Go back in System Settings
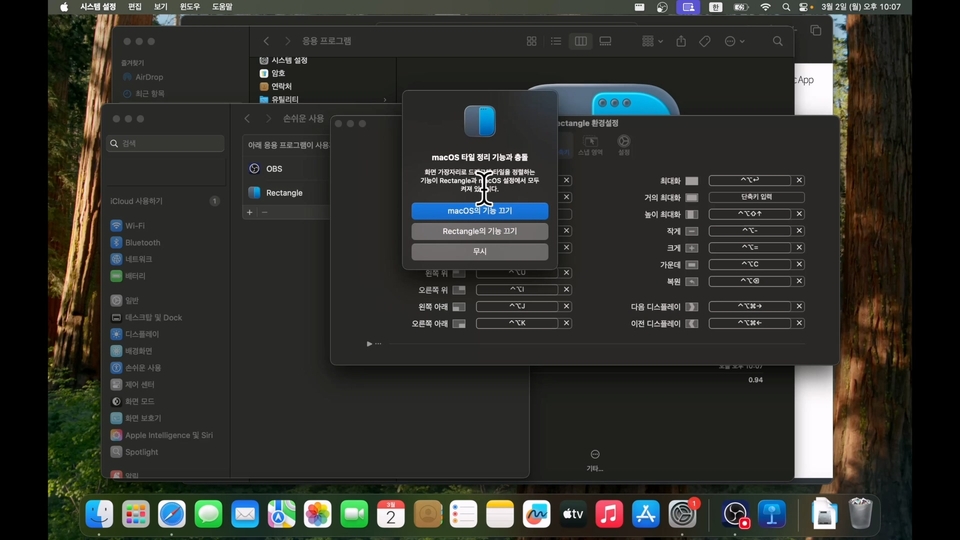 (x=247, y=119)
